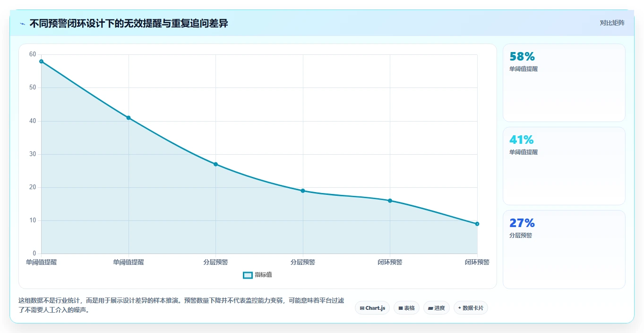Click the 41% value in the second card
The width and height of the screenshot is (644, 333).
coord(522,140)
